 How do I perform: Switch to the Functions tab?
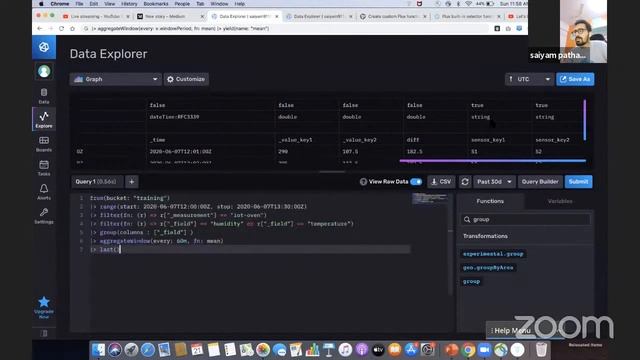pos(490,201)
